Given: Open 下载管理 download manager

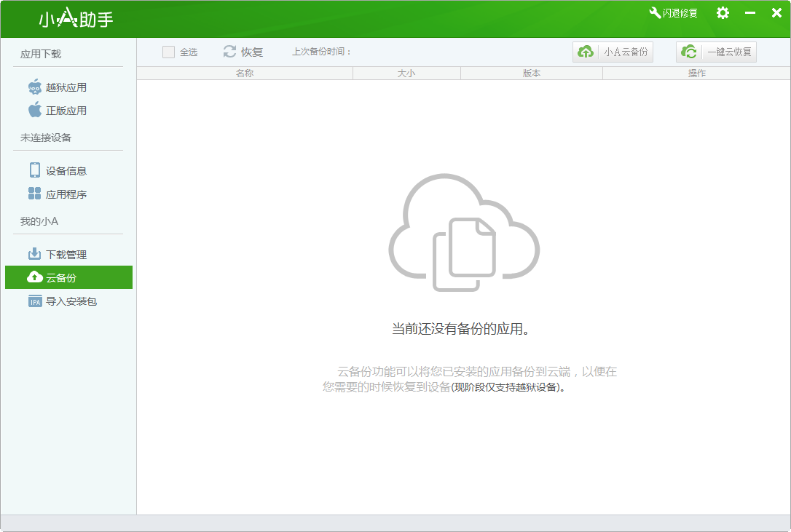Looking at the screenshot, I should point(66,255).
